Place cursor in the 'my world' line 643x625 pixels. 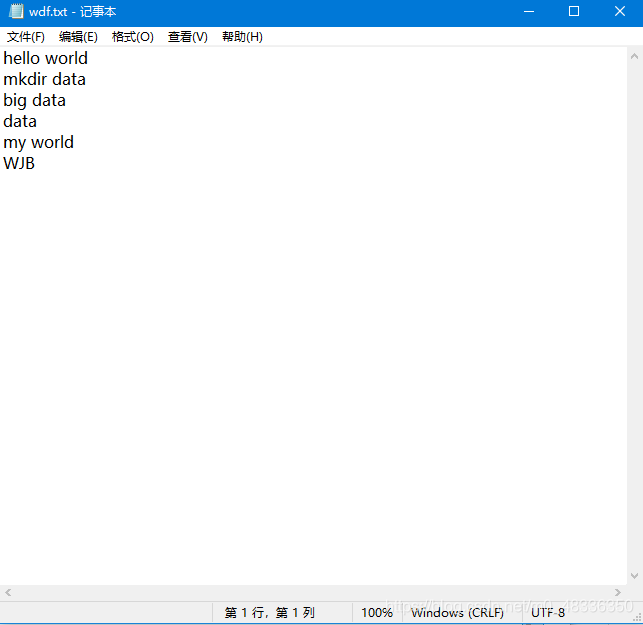39,143
